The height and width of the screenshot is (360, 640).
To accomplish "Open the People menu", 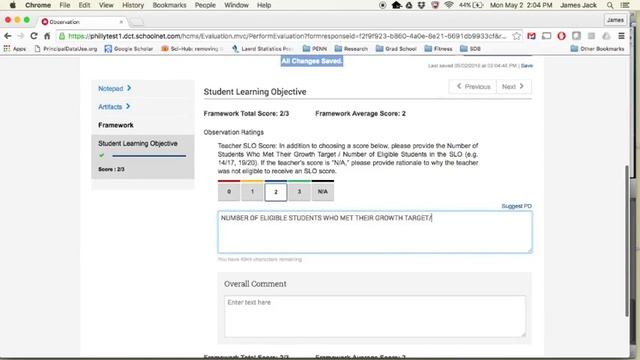I will click(205, 5).
